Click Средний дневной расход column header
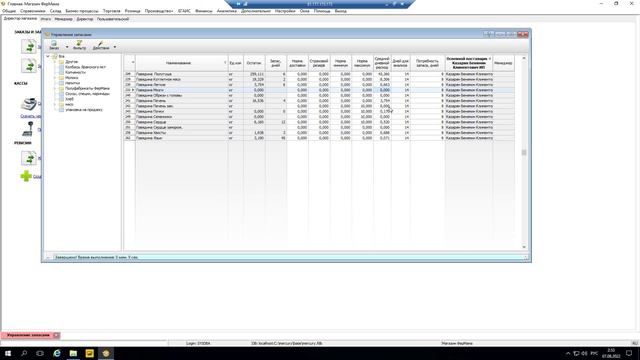The height and width of the screenshot is (360, 640). click(382, 63)
